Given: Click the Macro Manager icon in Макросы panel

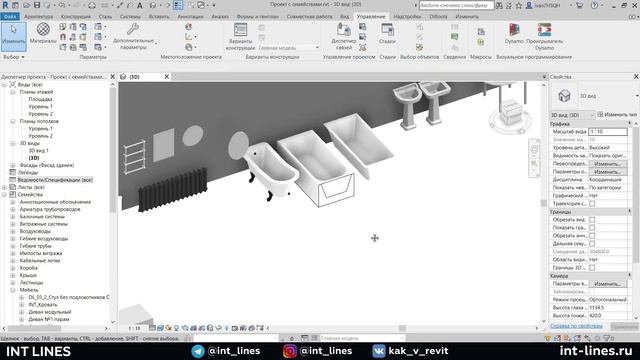Looking at the screenshot, I should pos(481,32).
